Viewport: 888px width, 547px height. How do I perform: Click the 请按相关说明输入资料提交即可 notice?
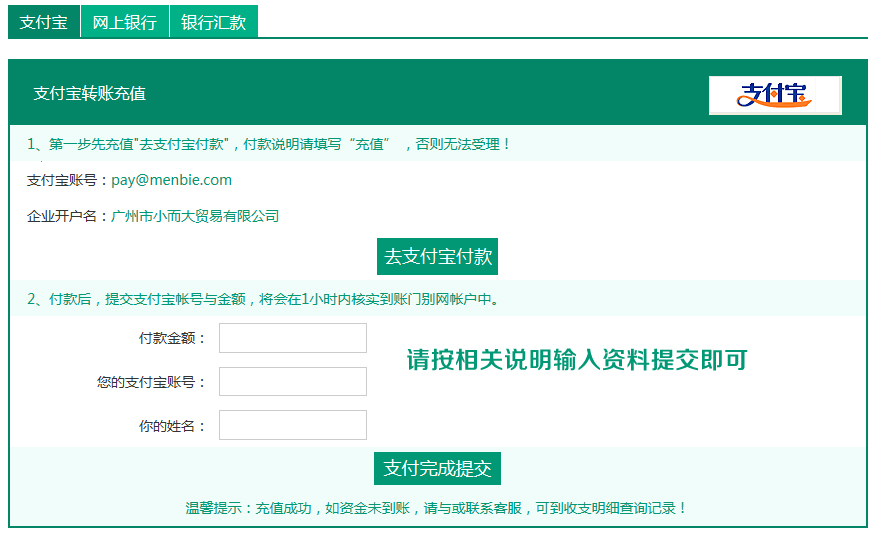pos(577,360)
